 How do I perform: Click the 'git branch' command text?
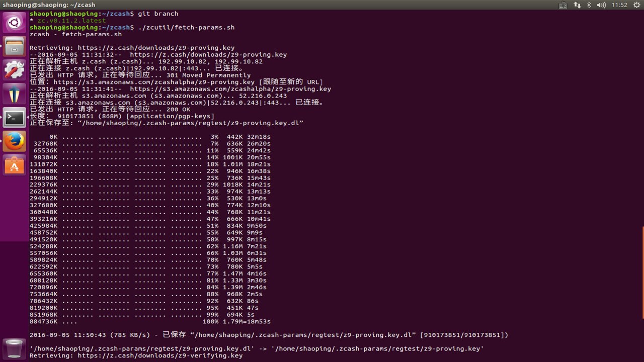pyautogui.click(x=158, y=14)
